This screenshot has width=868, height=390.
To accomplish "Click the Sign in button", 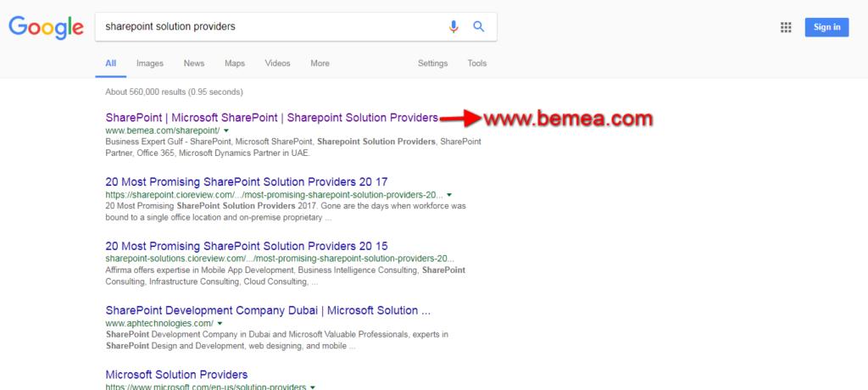I will tap(826, 27).
